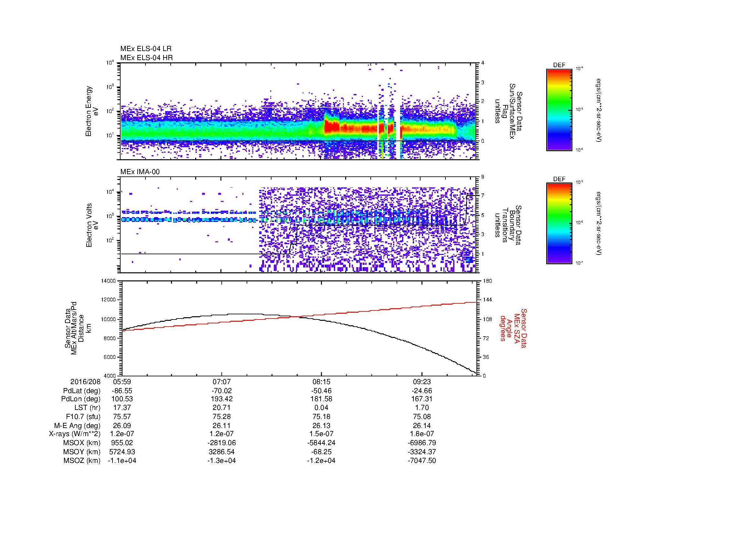This screenshot has height=534, width=756.
Task: Click the 'MSOX (km)' row label
Action: point(82,443)
